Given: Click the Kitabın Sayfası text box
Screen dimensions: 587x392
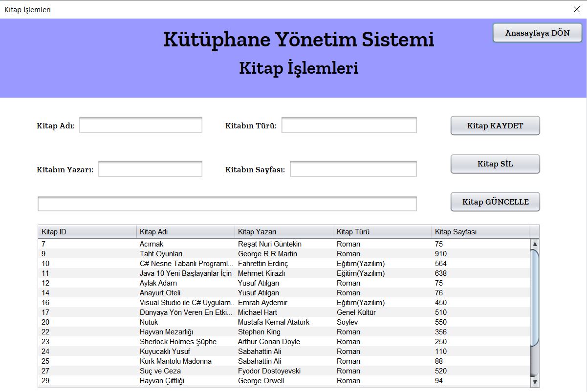Looking at the screenshot, I should pyautogui.click(x=353, y=169).
